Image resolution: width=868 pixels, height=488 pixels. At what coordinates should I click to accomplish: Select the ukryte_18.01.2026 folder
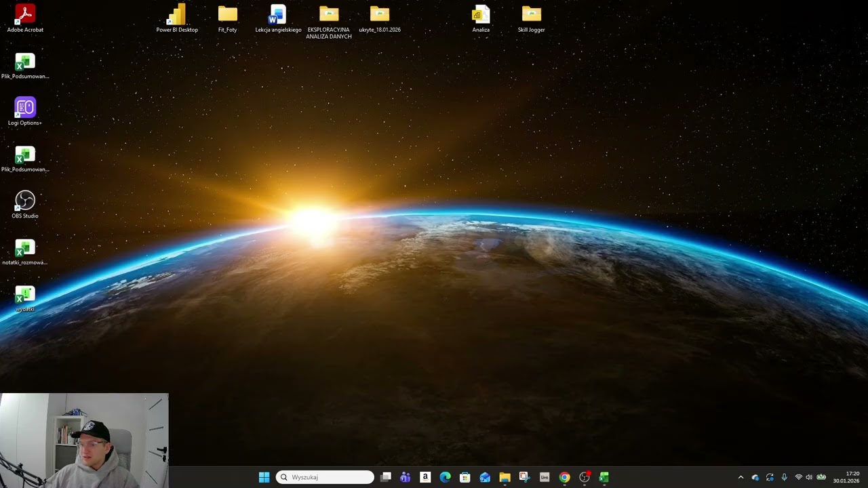(380, 18)
